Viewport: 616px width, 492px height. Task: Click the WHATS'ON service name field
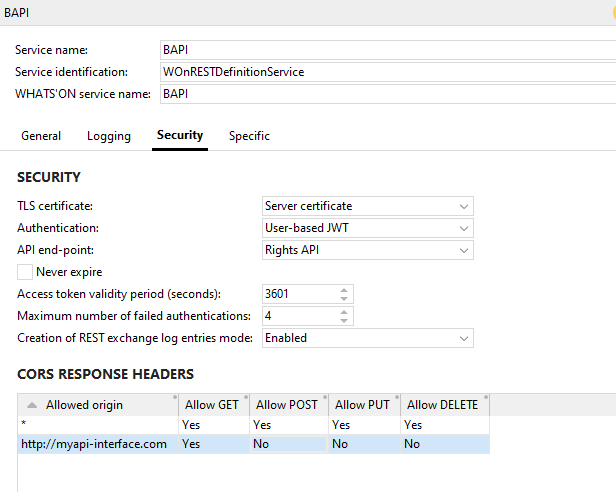(x=386, y=94)
